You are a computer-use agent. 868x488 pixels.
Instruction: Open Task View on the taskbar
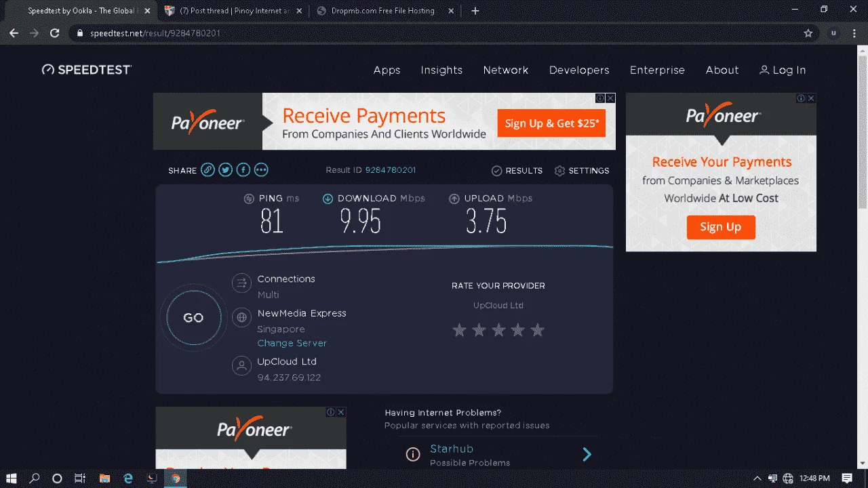(79, 479)
